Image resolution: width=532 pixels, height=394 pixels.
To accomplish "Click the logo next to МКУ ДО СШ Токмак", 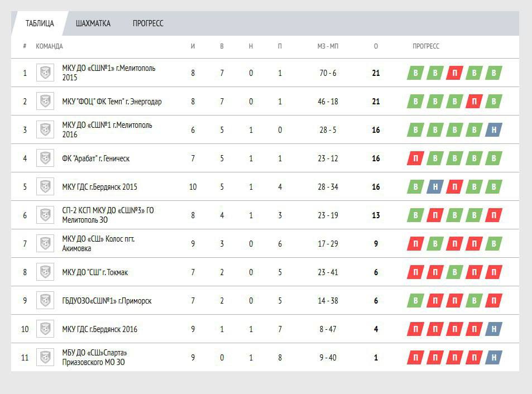I will point(45,272).
